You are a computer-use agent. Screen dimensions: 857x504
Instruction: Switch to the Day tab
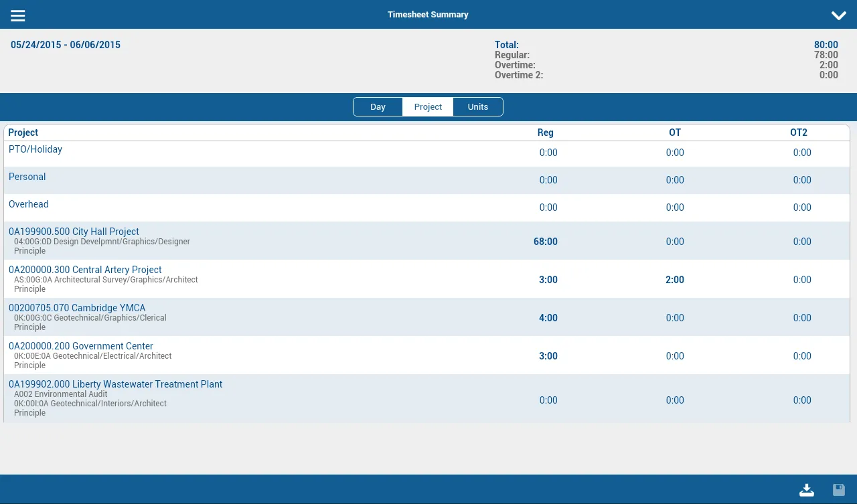378,107
